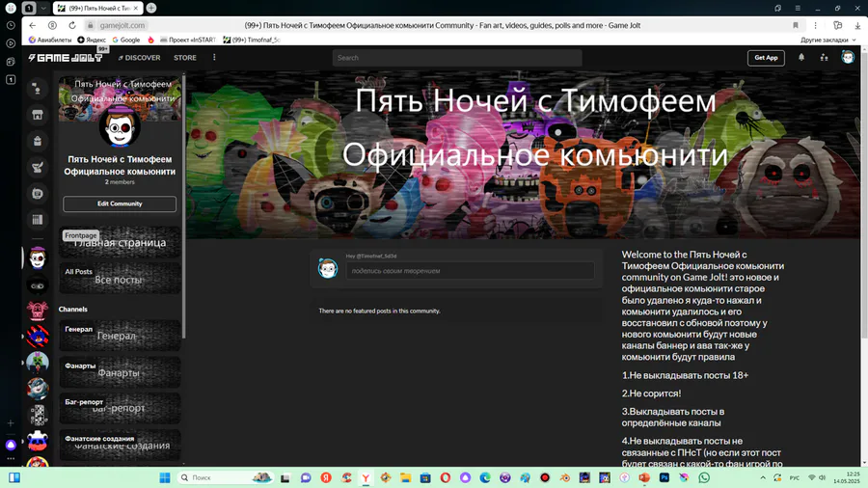Bookmark this page with ribbon icon
Image resolution: width=868 pixels, height=488 pixels.
coord(796,25)
